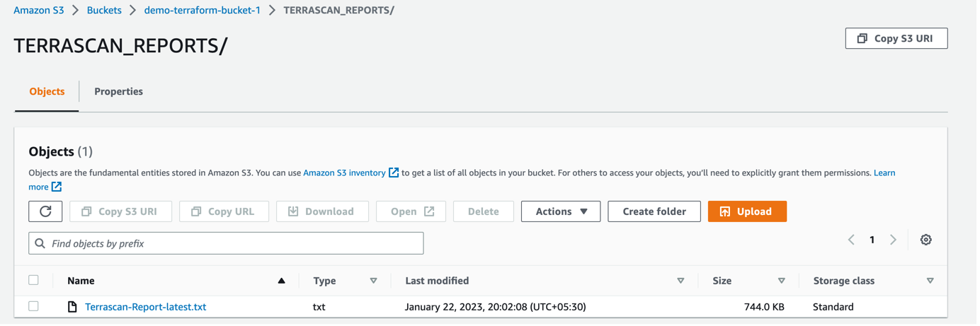
Task: Switch to the Properties tab
Action: click(x=119, y=92)
